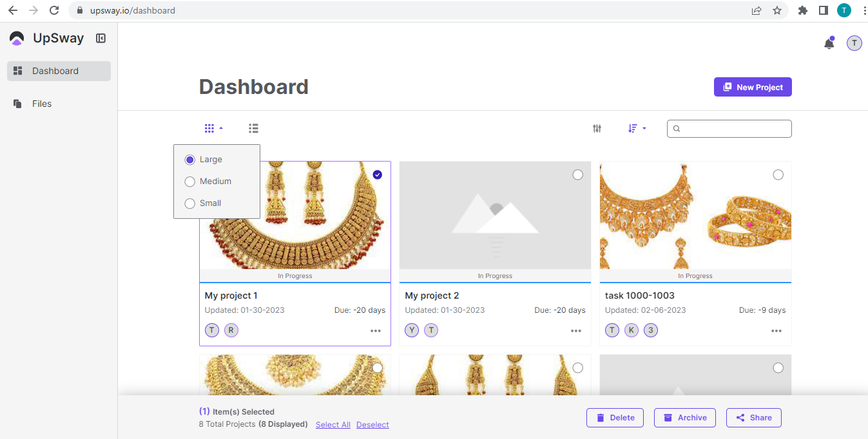Click the user avatar in top right

point(854,43)
